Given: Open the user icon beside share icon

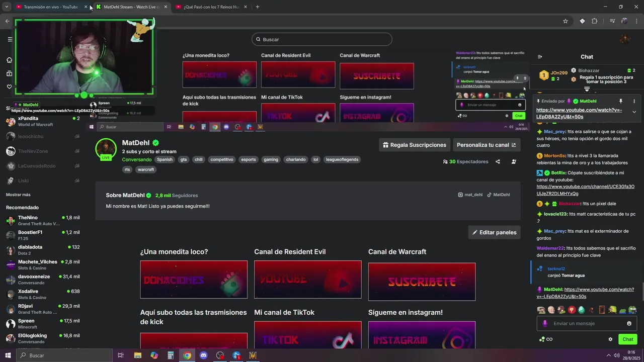Looking at the screenshot, I should [514, 161].
